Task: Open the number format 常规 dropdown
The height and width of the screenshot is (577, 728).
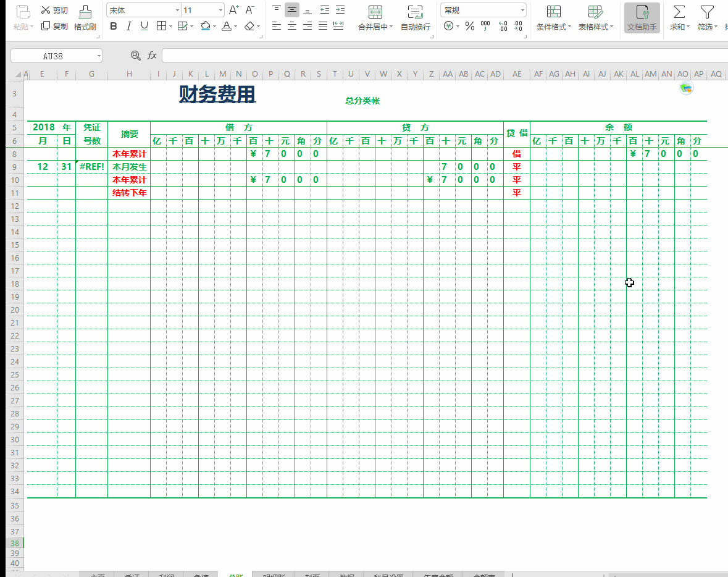Action: (x=522, y=11)
